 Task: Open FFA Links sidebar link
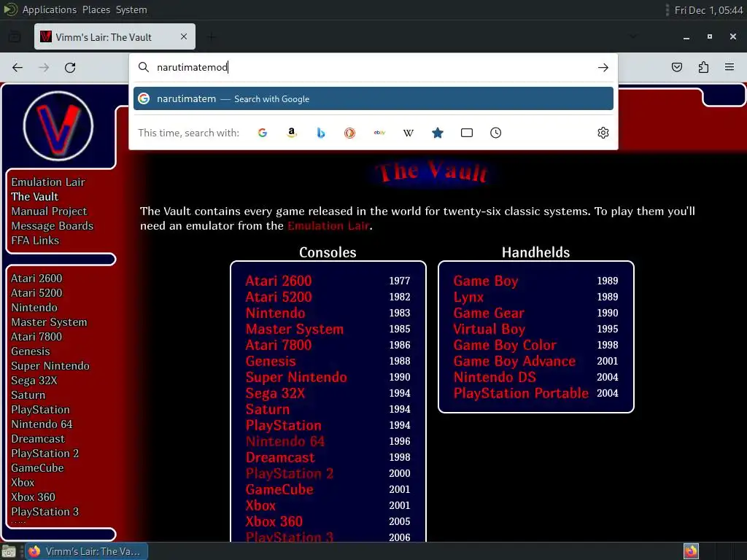[35, 241]
